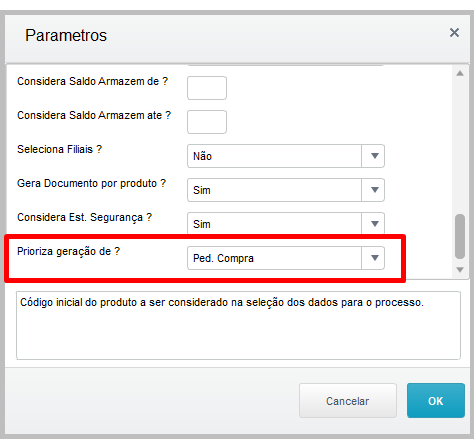The height and width of the screenshot is (442, 474).
Task: Click the Parametros dialog title
Action: [x=66, y=35]
